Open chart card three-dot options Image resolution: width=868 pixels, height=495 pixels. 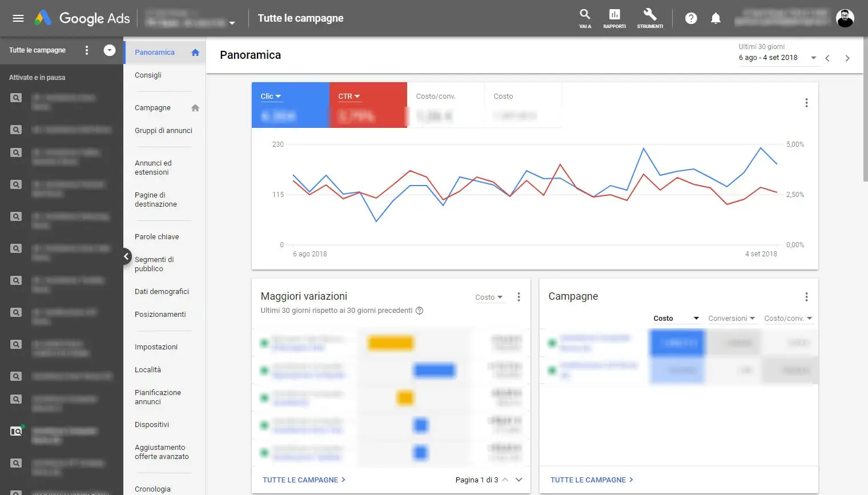click(x=806, y=103)
